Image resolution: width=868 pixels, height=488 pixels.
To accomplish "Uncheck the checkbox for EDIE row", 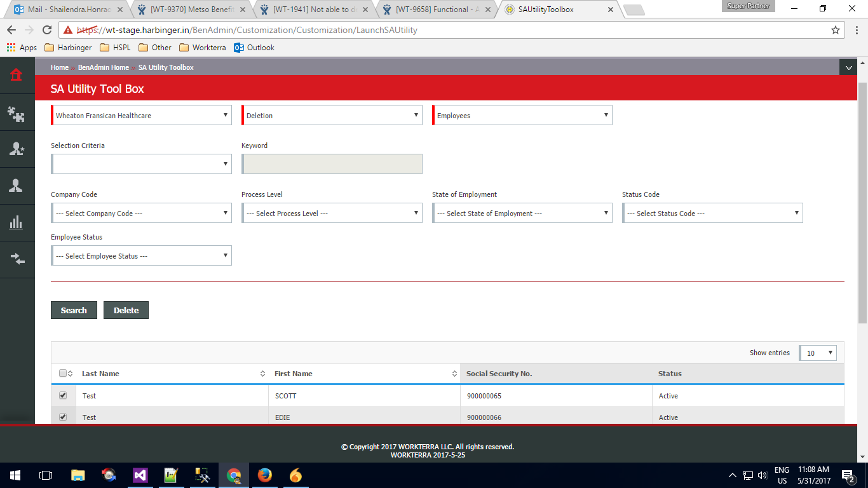I will pyautogui.click(x=63, y=417).
